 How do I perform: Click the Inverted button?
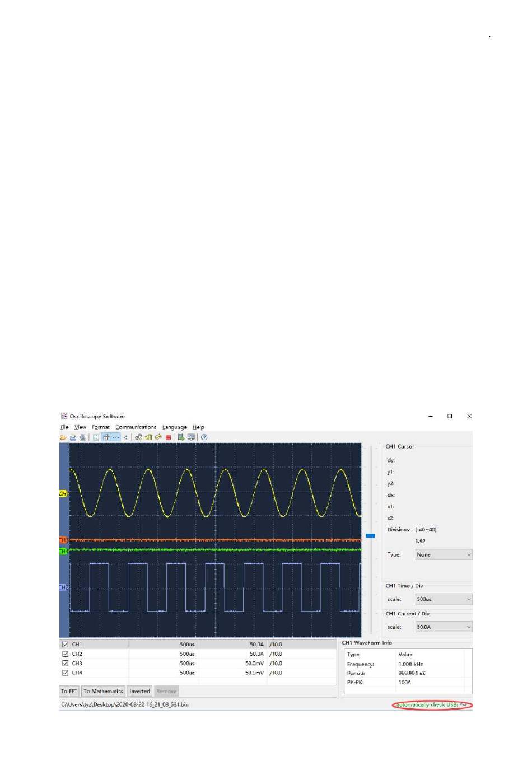(x=139, y=692)
